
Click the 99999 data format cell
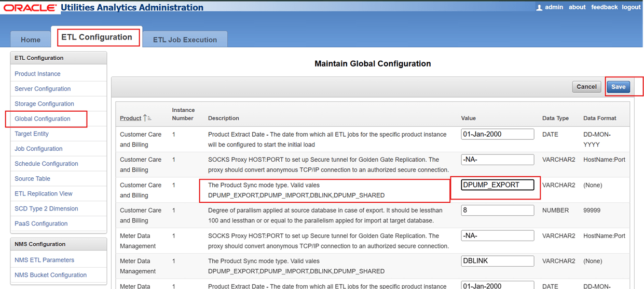(x=592, y=211)
